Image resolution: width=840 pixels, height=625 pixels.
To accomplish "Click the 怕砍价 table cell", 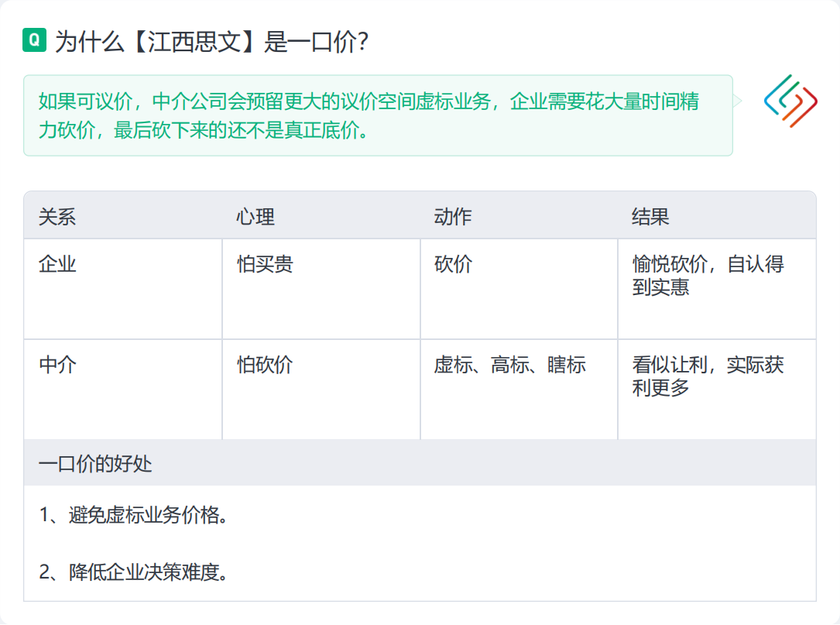I will [x=265, y=365].
